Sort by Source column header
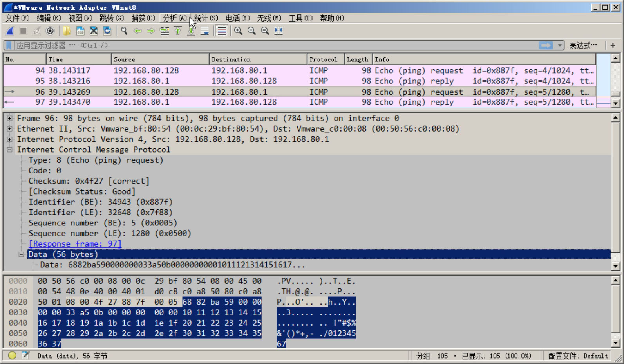The image size is (624, 364). click(x=160, y=59)
